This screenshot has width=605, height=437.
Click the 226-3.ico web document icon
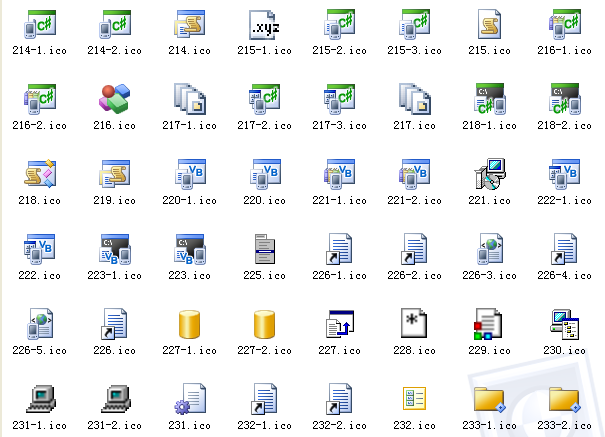[x=490, y=248]
